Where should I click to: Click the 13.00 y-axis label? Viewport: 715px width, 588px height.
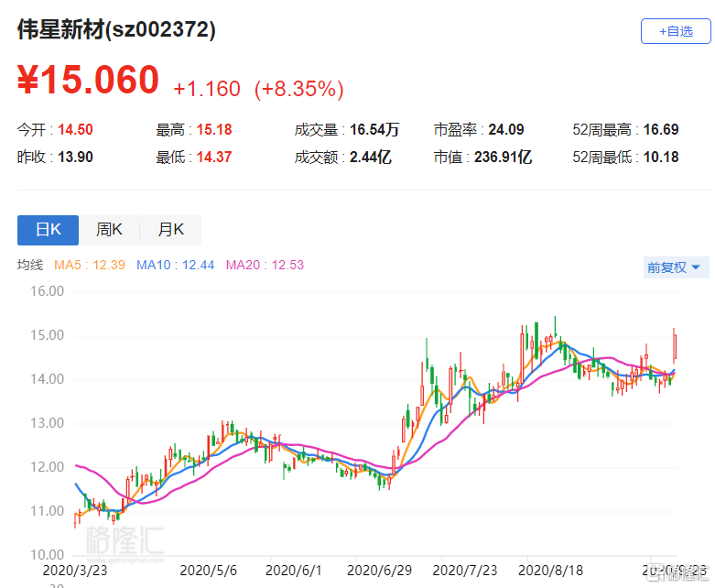point(47,423)
